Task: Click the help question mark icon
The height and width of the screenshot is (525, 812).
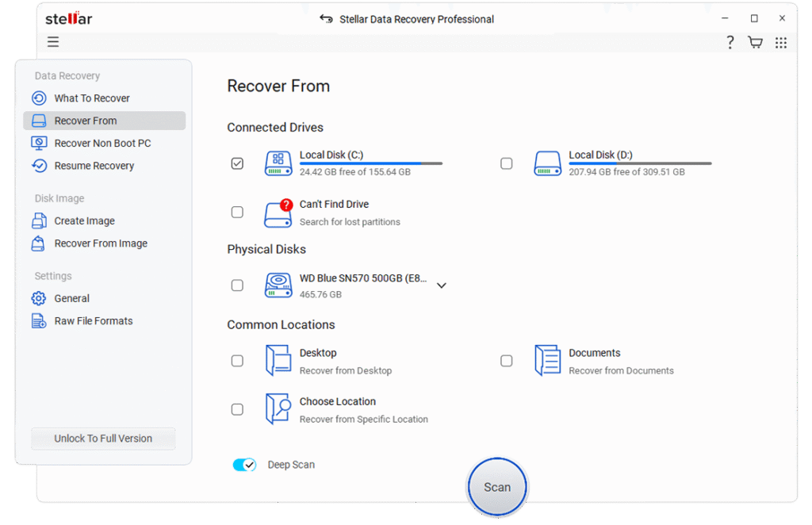Action: pyautogui.click(x=730, y=43)
